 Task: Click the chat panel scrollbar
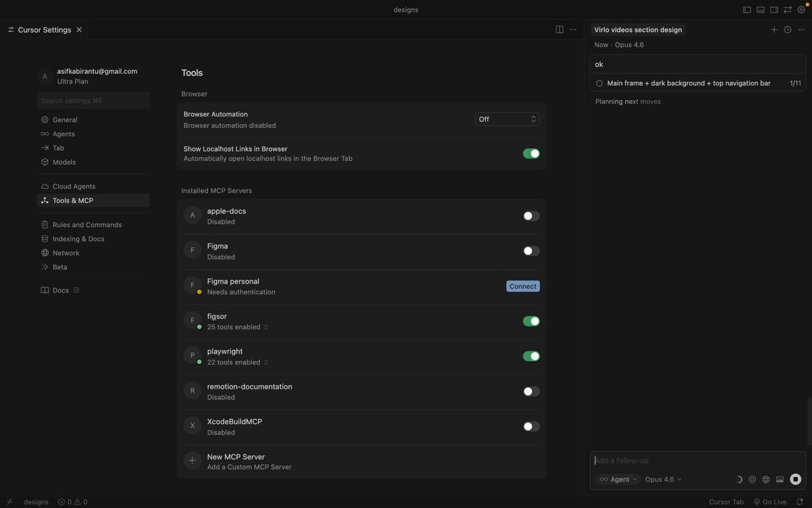click(809, 421)
